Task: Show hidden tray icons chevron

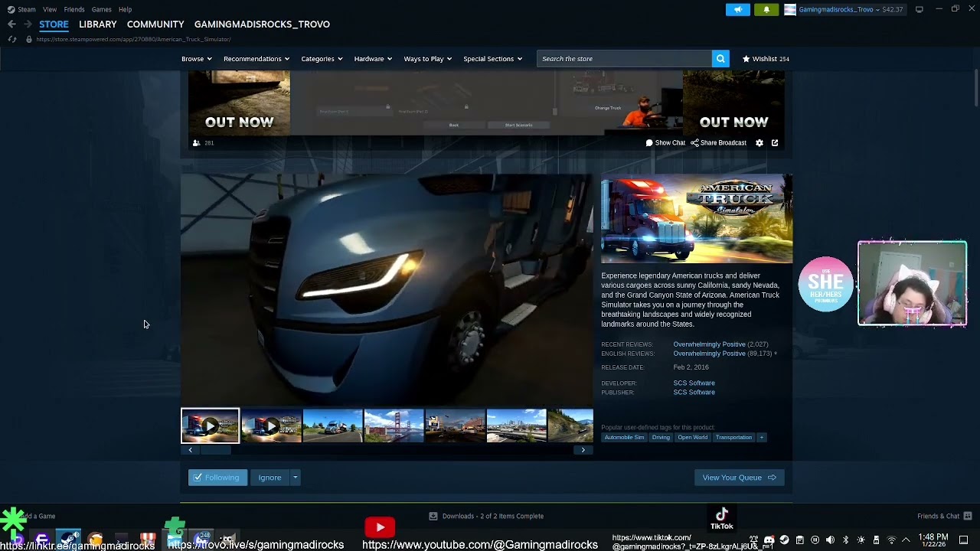Action: coord(906,540)
